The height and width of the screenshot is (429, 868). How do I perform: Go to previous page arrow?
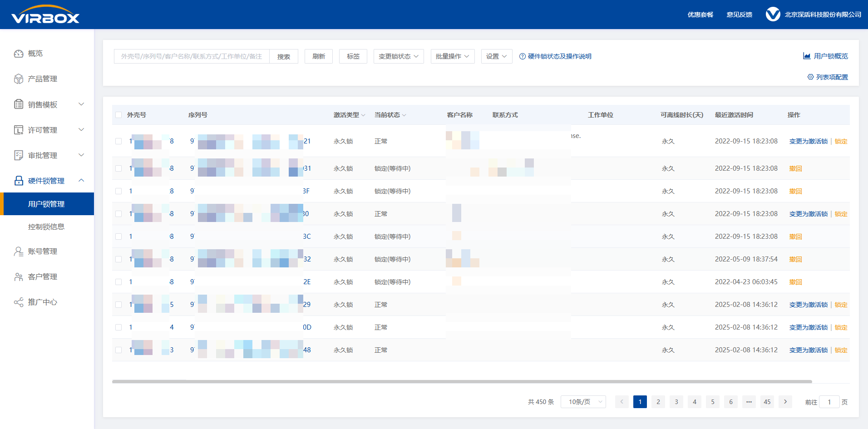[x=622, y=402]
